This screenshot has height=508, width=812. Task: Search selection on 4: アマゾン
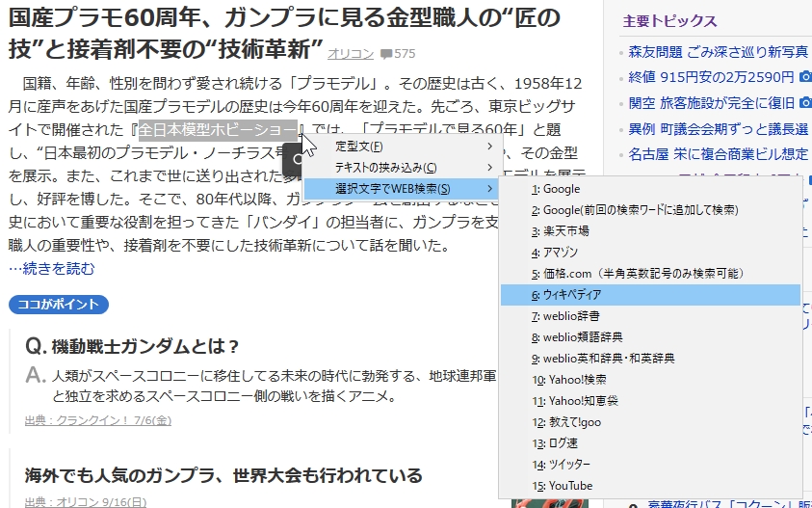coord(650,253)
